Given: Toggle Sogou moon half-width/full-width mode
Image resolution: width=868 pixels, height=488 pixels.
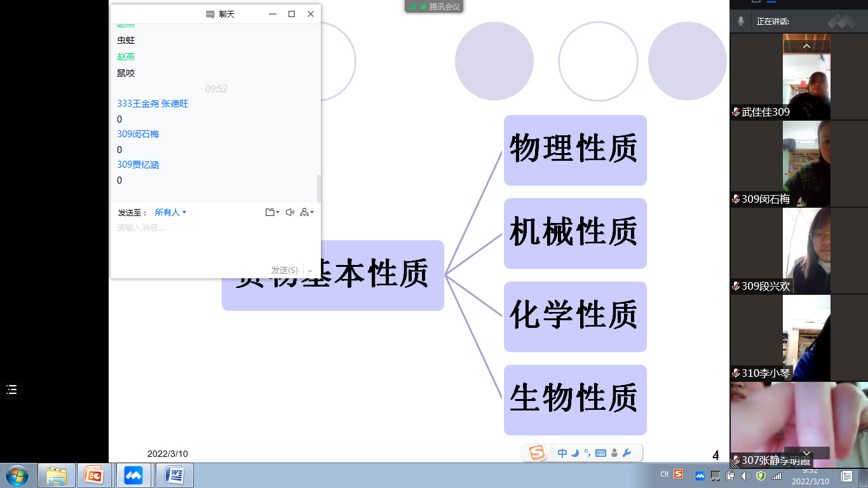Looking at the screenshot, I should (575, 453).
